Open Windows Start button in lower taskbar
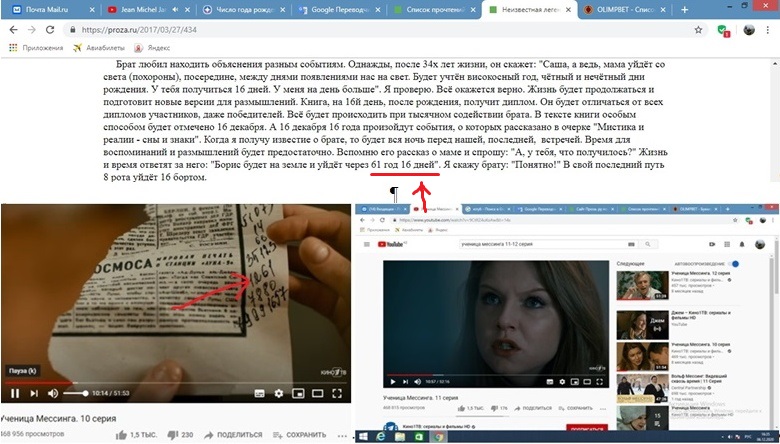The image size is (780, 444). (363, 437)
